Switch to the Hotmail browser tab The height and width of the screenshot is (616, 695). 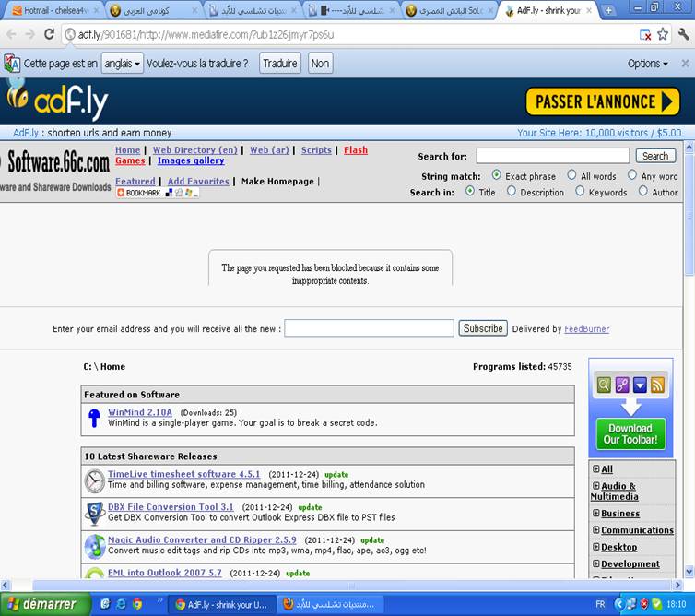click(x=53, y=11)
